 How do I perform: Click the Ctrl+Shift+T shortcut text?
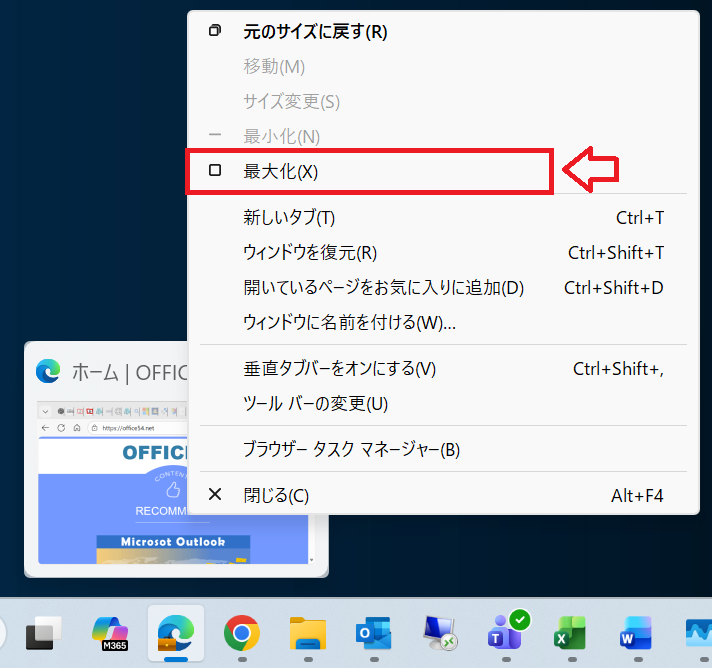click(x=616, y=252)
